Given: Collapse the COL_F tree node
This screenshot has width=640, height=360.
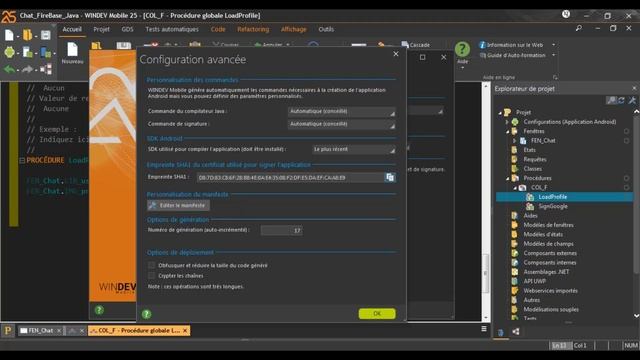Looking at the screenshot, I should coord(515,188).
